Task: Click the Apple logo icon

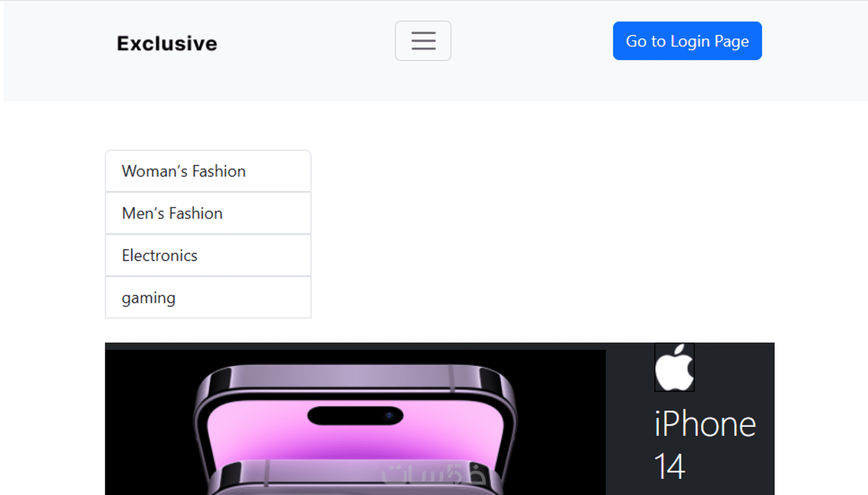Action: pos(674,367)
